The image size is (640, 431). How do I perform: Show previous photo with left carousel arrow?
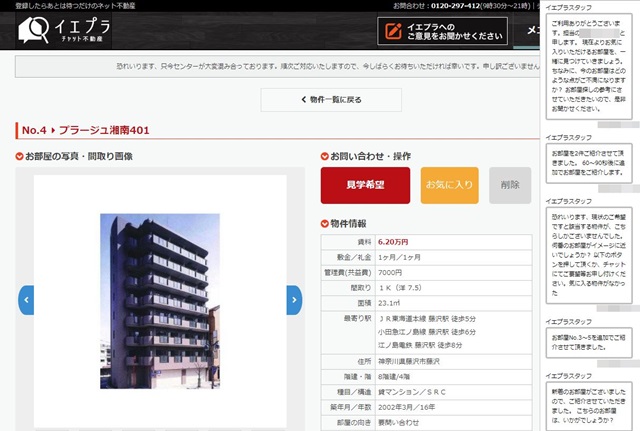[27, 298]
